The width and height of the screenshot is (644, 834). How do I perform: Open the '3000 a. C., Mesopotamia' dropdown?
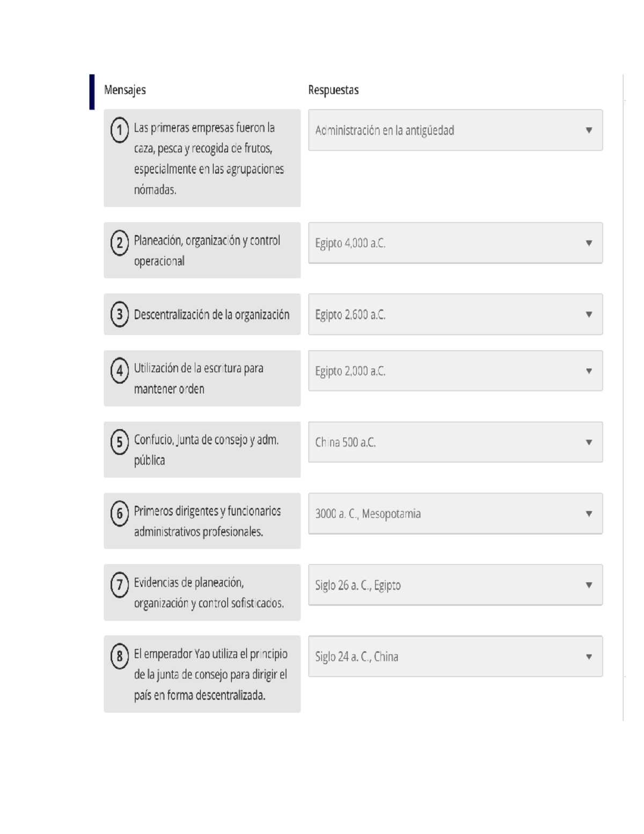click(x=455, y=514)
